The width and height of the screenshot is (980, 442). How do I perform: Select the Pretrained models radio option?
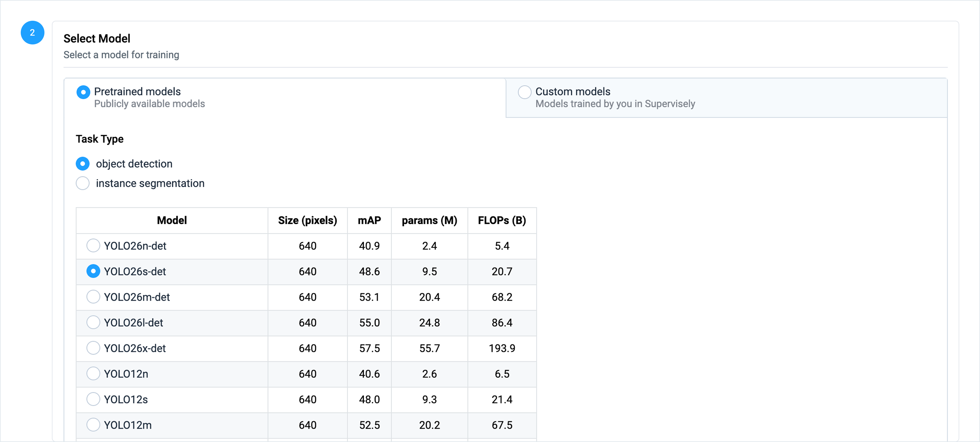(x=83, y=92)
